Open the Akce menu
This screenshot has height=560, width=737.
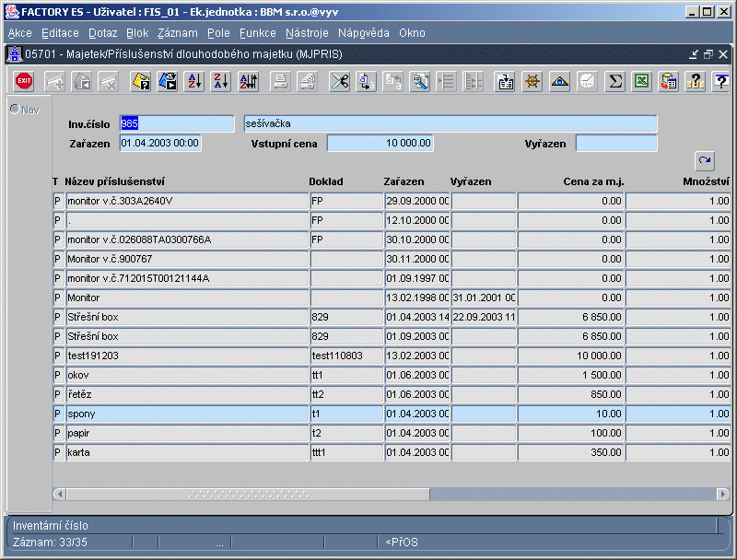coord(19,33)
